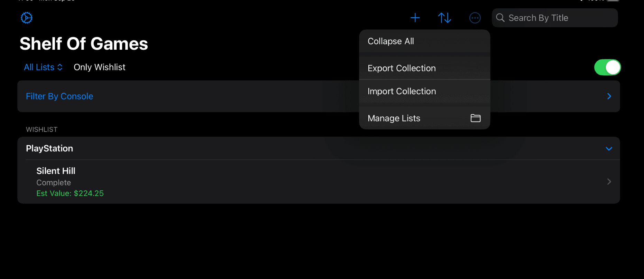The image size is (644, 279).
Task: Open sort options with the up-down arrows icon
Action: 444,18
